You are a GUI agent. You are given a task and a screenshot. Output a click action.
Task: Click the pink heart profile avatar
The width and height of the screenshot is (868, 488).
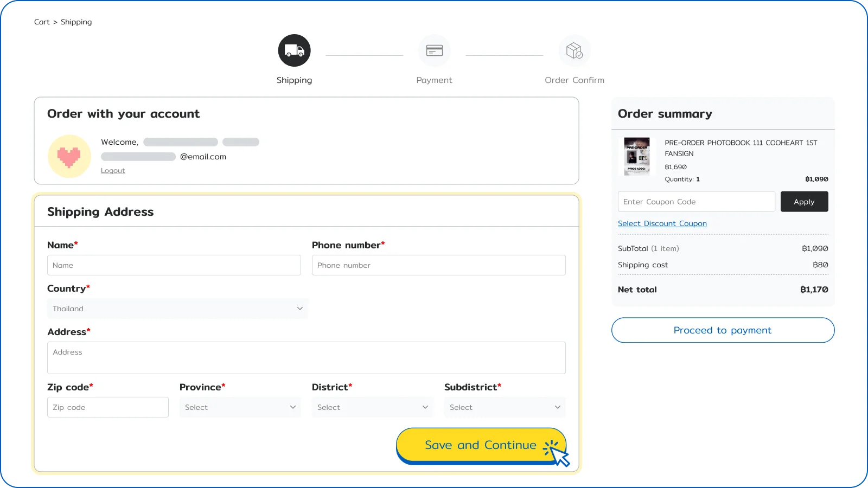pyautogui.click(x=69, y=156)
